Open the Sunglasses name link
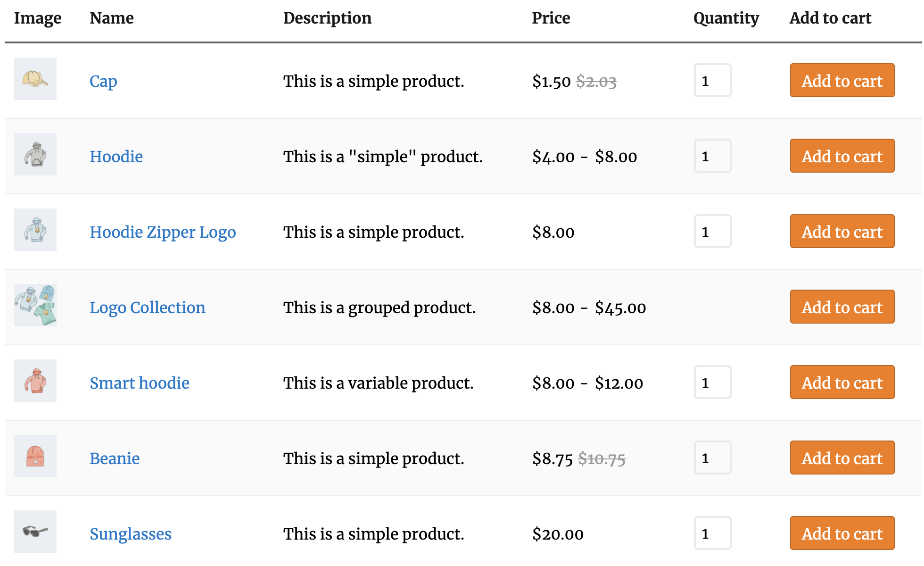Image resolution: width=924 pixels, height=566 pixels. tap(130, 534)
